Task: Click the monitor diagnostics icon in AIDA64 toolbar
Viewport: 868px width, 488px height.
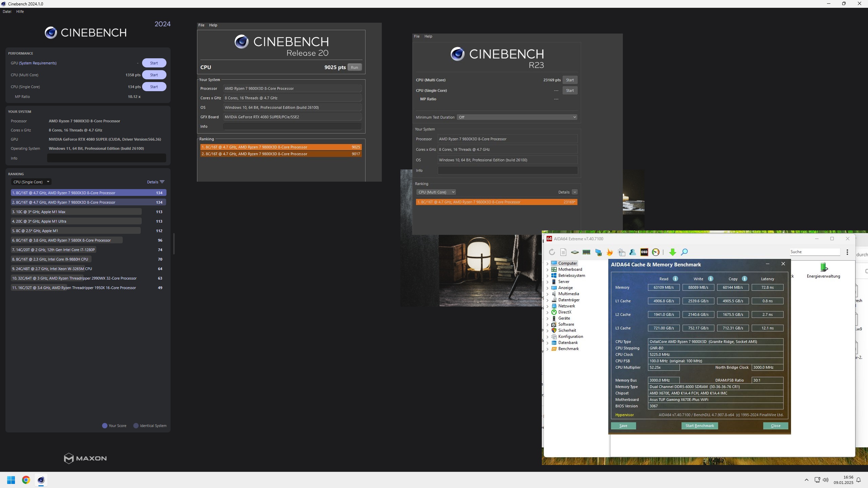Action: coord(598,252)
